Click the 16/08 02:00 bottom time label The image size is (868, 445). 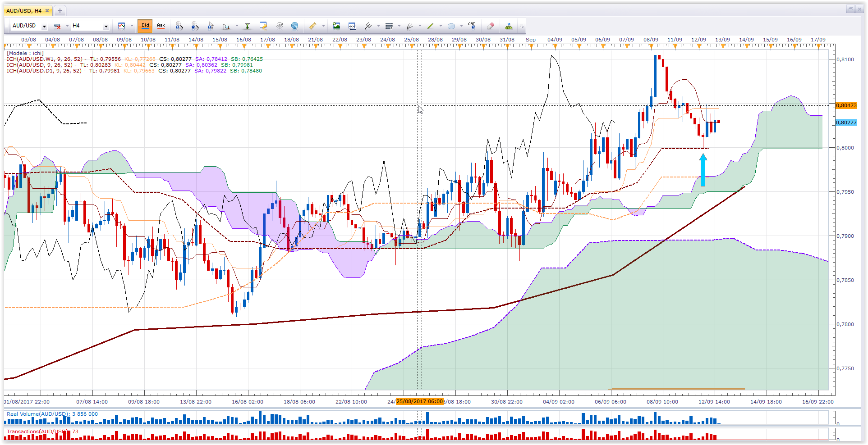pos(248,402)
